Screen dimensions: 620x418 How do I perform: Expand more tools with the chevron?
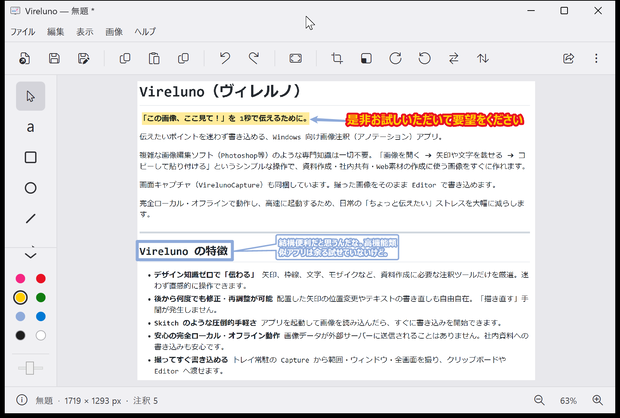click(30, 255)
